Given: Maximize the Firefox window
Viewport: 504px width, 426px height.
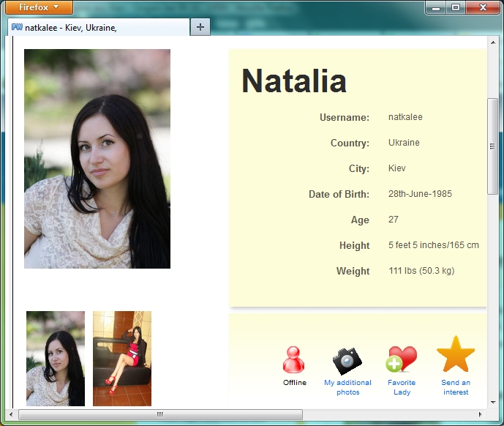Looking at the screenshot, I should (455, 7).
